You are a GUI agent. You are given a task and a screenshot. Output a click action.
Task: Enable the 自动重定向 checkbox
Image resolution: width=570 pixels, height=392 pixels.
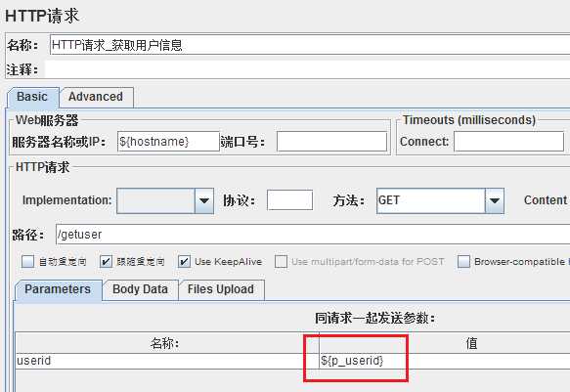click(27, 261)
